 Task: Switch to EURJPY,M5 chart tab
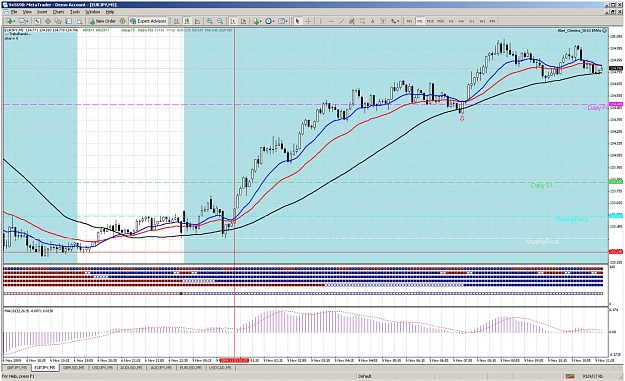pyautogui.click(x=45, y=368)
